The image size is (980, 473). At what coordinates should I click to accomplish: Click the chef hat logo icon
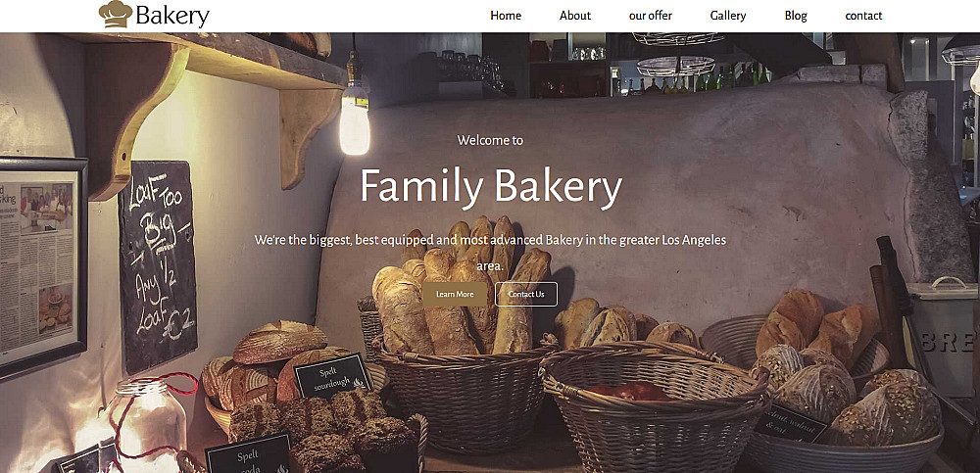[x=116, y=14]
